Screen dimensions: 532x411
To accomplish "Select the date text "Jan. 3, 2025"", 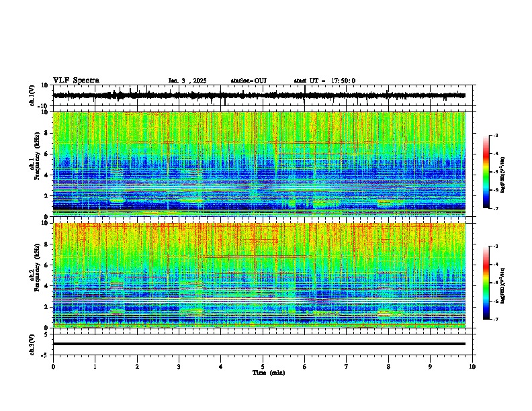I will point(187,81).
